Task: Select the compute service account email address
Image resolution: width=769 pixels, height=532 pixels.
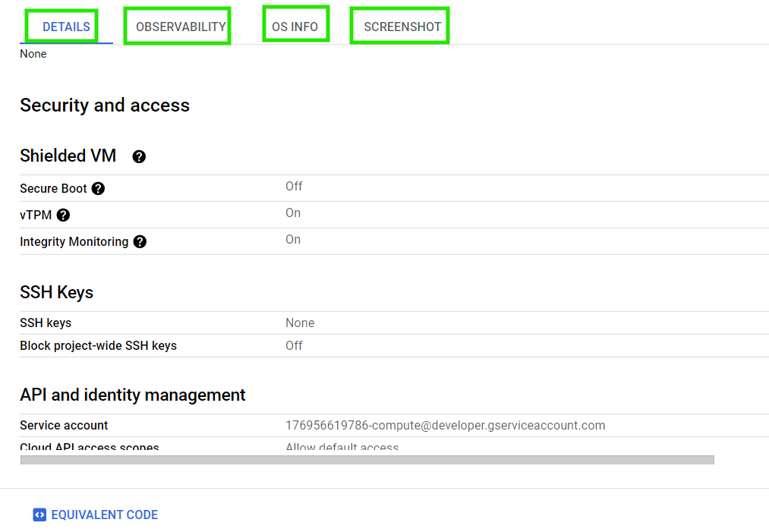Action: point(446,425)
